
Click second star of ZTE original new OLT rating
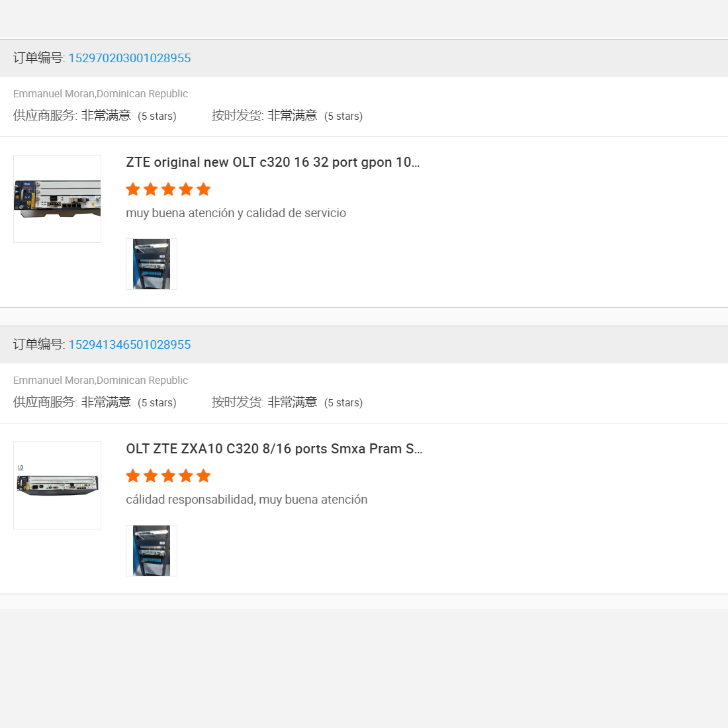151,190
